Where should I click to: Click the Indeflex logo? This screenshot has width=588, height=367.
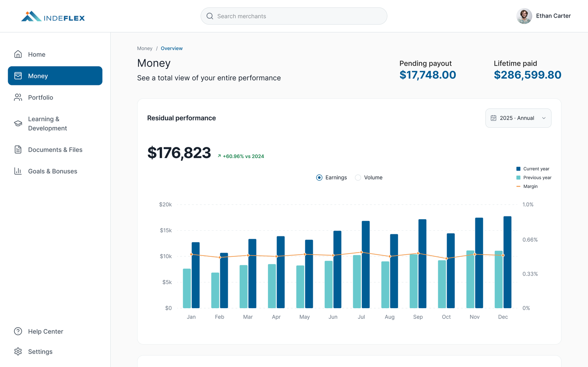(x=53, y=16)
